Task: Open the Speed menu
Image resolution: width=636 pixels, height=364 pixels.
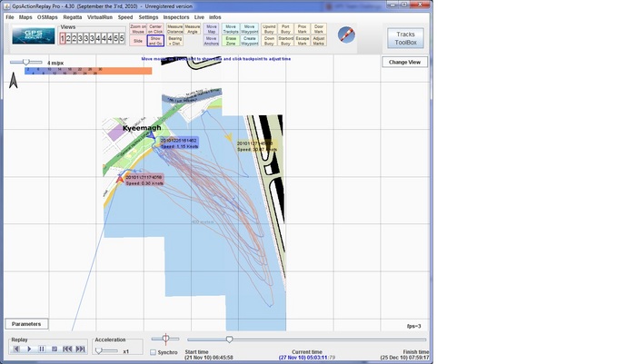Action: click(125, 17)
